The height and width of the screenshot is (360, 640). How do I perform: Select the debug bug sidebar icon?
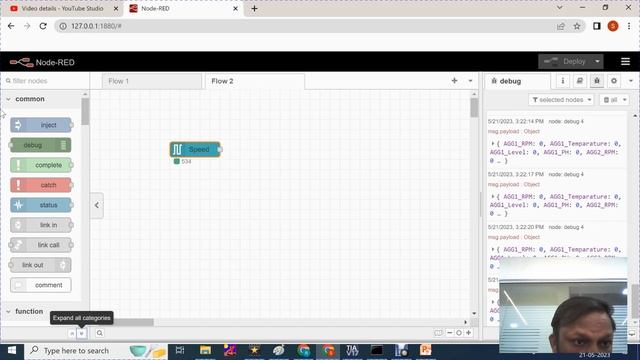tap(597, 81)
